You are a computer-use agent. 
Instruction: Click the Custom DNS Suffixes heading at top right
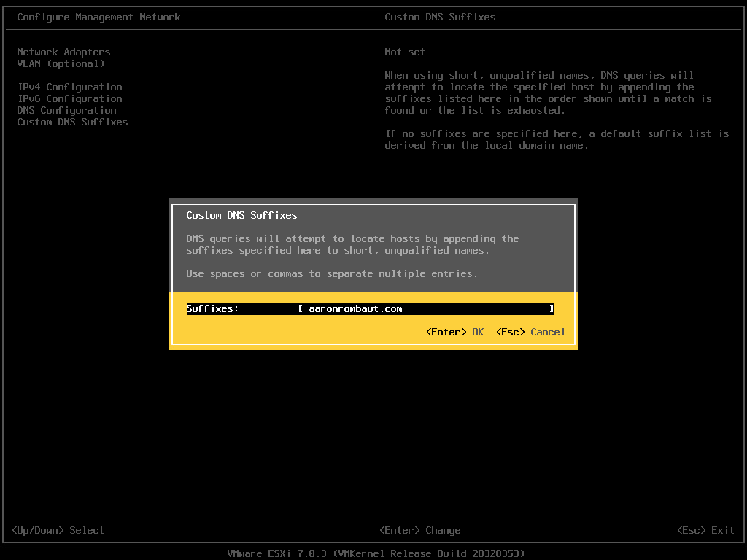(440, 17)
